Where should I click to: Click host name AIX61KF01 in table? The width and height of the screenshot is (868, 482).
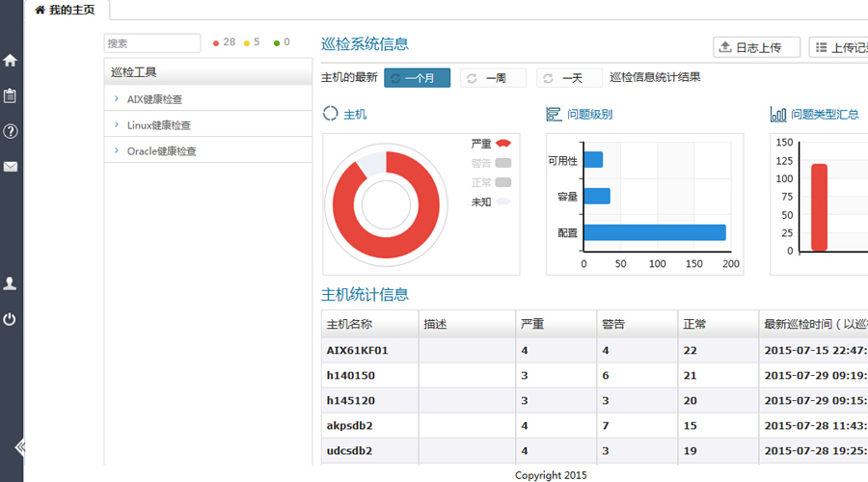pos(357,351)
